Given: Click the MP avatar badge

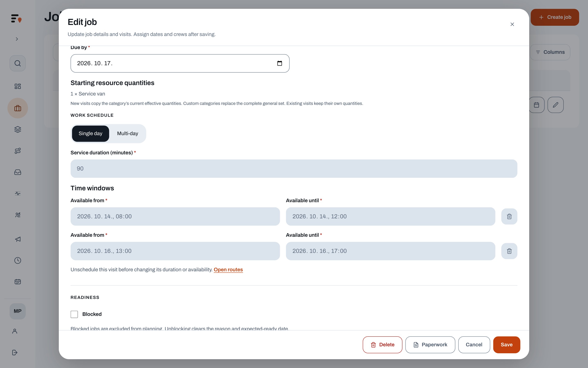Looking at the screenshot, I should 18,311.
